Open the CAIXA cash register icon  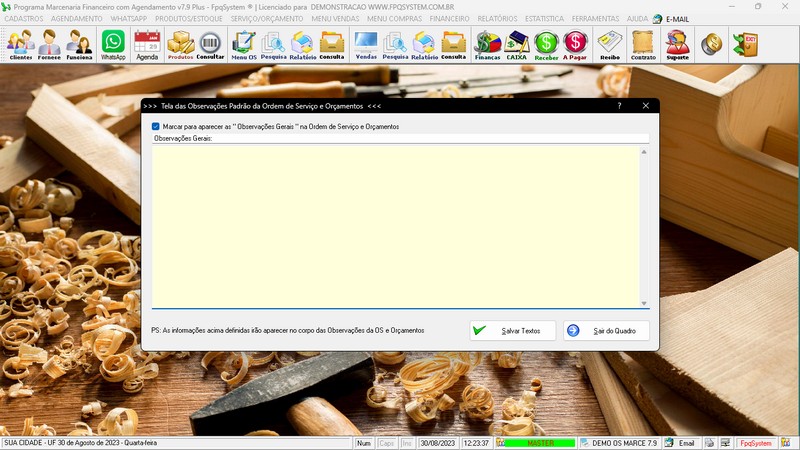(517, 45)
